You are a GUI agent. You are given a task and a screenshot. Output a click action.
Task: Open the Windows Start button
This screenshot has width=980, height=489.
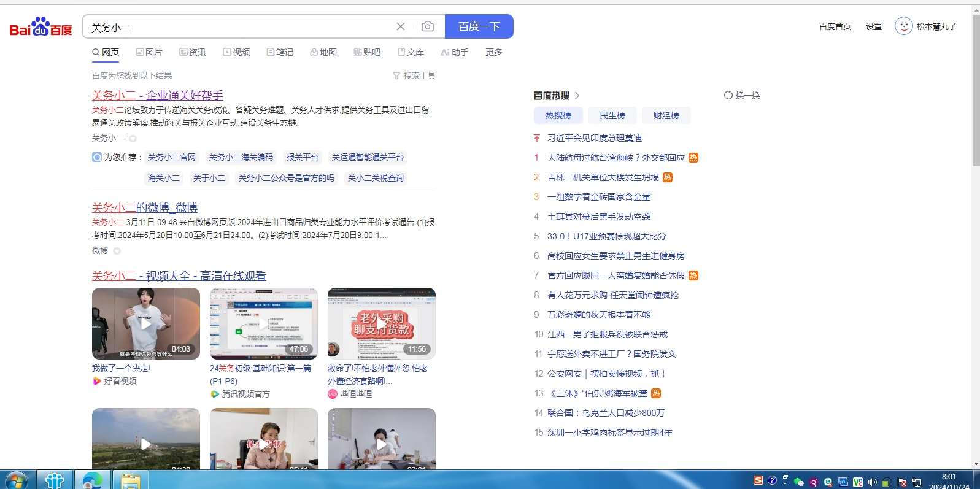pyautogui.click(x=17, y=480)
